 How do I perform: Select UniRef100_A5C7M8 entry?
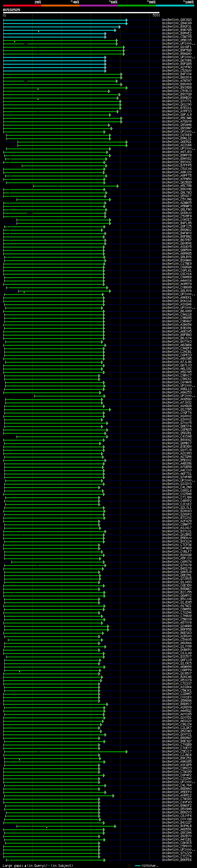point(177,186)
